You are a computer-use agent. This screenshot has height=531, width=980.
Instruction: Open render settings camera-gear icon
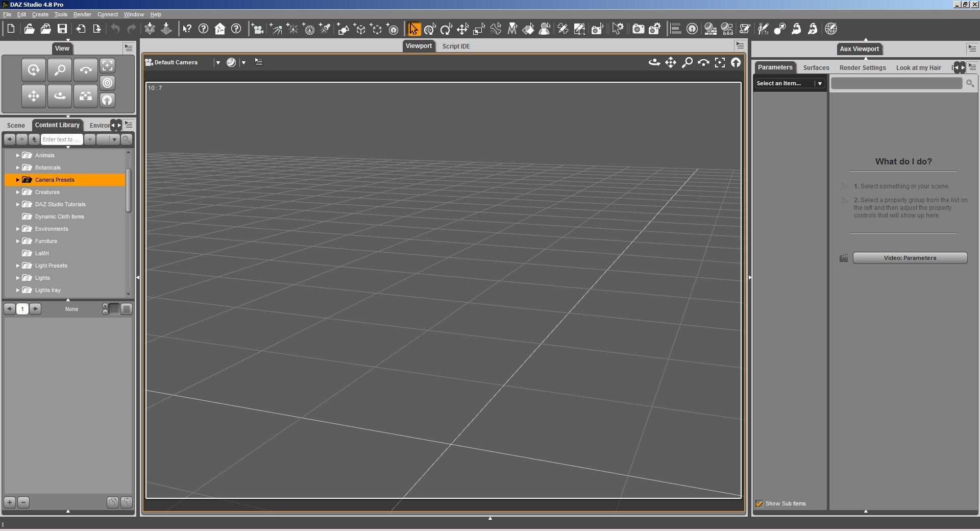coord(655,29)
